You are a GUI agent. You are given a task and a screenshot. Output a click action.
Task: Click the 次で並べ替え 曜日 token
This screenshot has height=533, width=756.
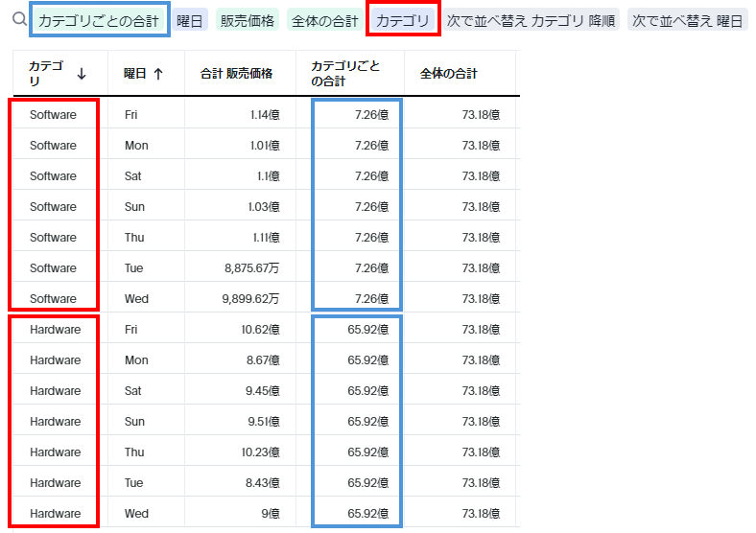pos(687,20)
